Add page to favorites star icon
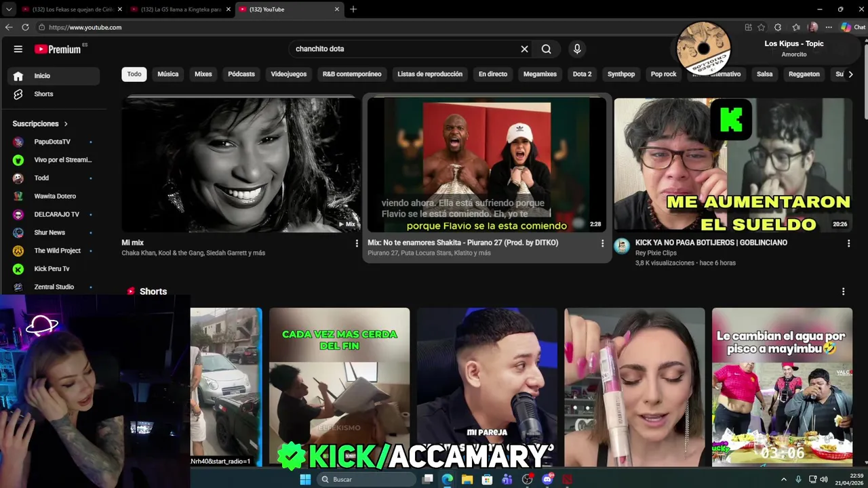 [x=761, y=27]
